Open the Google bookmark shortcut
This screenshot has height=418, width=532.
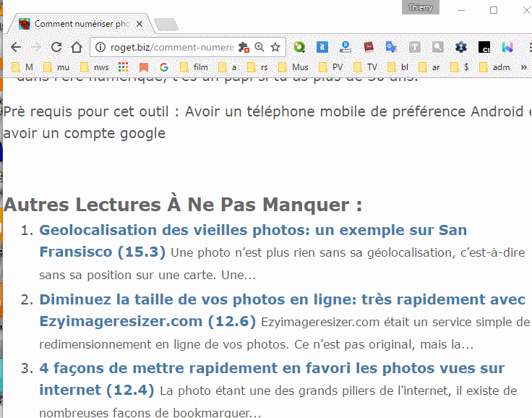coord(164,67)
